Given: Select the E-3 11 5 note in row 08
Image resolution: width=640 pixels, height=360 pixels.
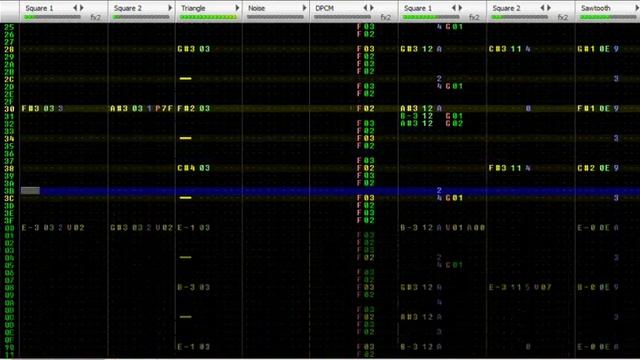Looking at the screenshot, I should coord(510,287).
